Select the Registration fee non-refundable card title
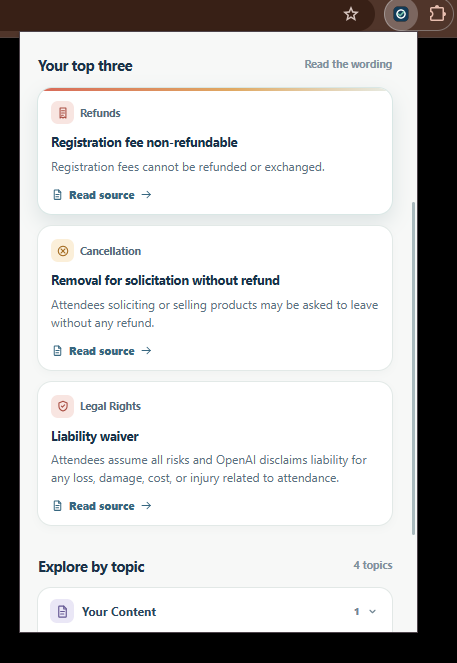The height and width of the screenshot is (663, 457). coord(144,142)
